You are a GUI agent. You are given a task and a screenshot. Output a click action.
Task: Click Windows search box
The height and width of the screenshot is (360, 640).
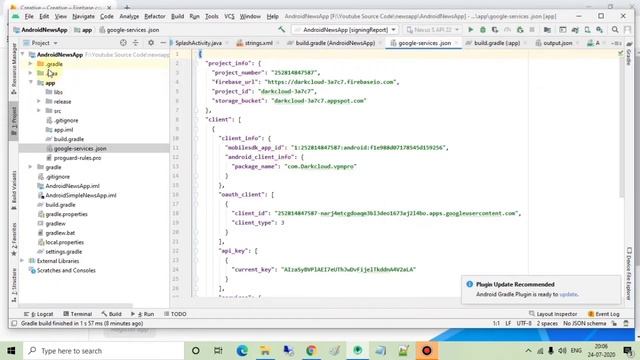104,351
